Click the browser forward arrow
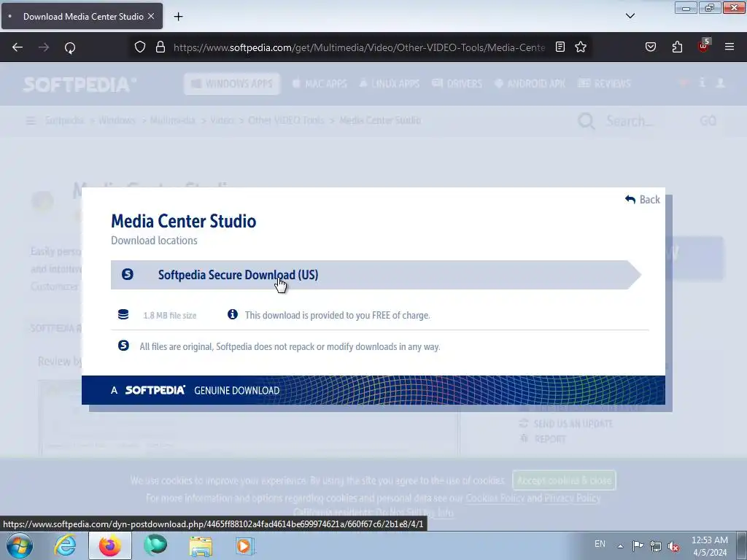Image resolution: width=747 pixels, height=560 pixels. 44,47
